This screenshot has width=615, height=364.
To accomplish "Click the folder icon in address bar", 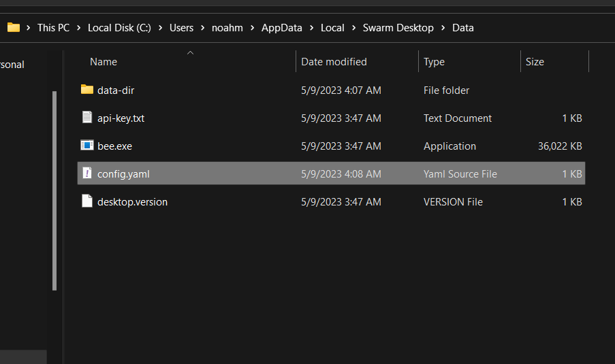I will (13, 27).
